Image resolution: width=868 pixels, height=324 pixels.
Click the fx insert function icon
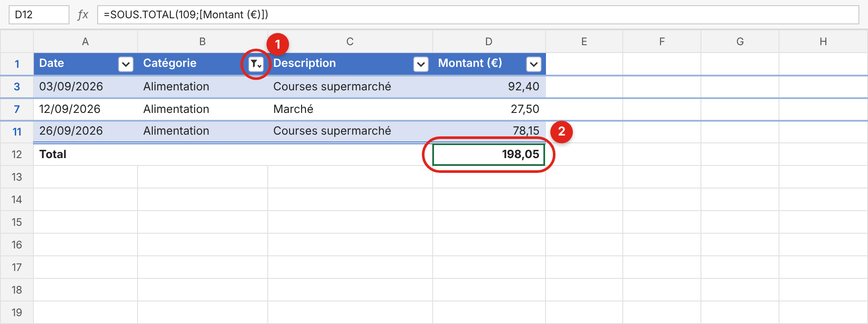point(83,15)
